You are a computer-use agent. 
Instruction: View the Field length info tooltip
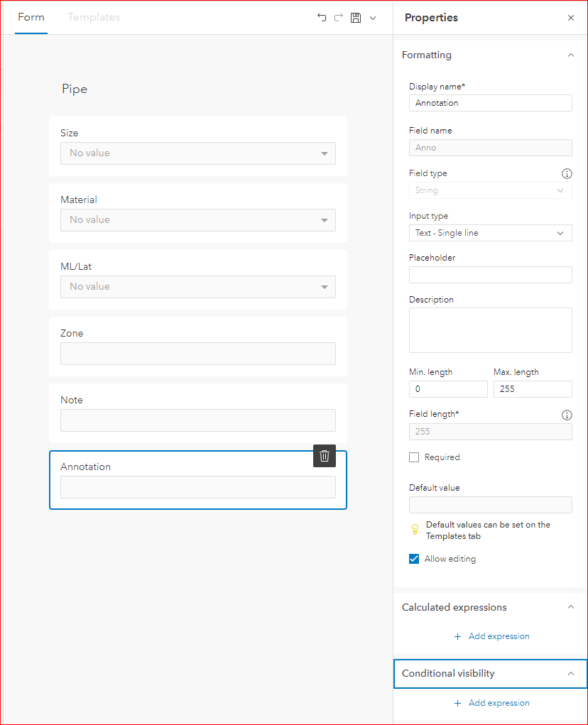(567, 415)
